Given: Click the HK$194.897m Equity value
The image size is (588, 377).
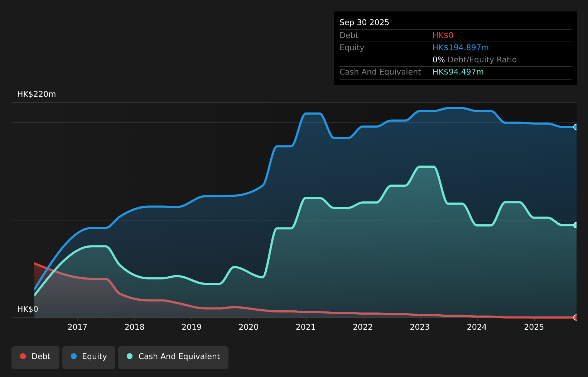Looking at the screenshot, I should 461,48.
